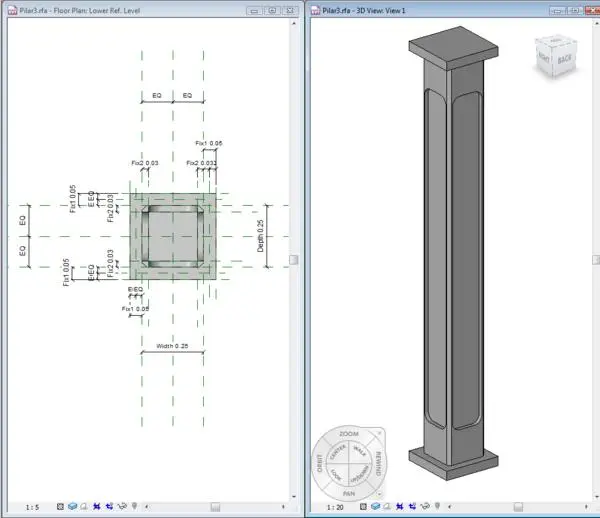Minimize the 3D View window
Screen dimensions: 600x518
click(557, 11)
